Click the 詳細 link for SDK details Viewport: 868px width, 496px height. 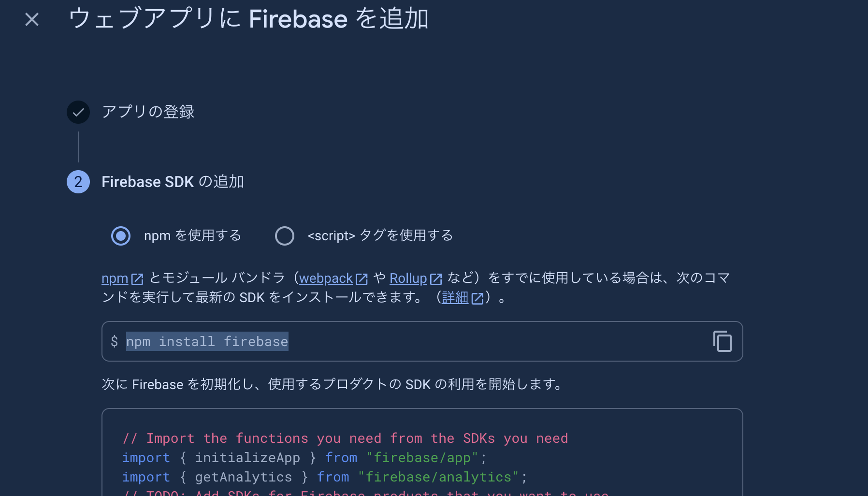(454, 298)
